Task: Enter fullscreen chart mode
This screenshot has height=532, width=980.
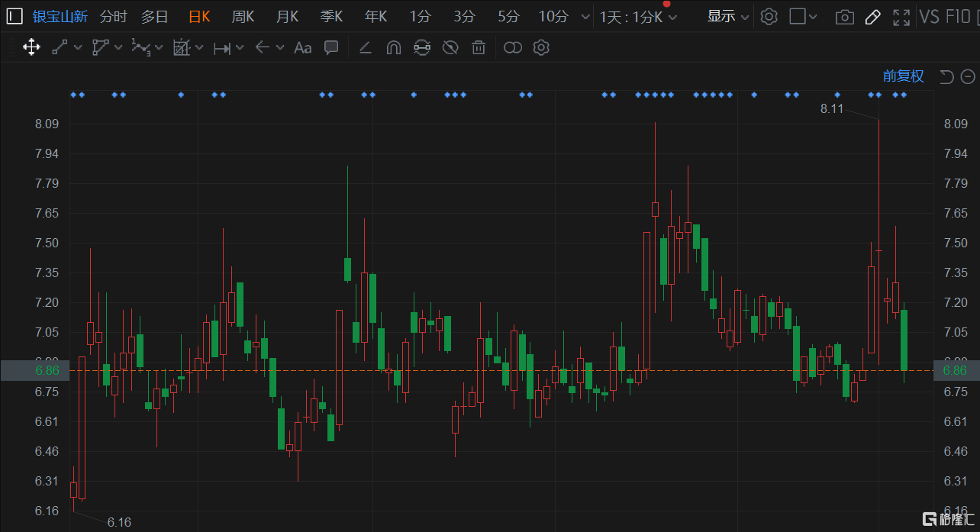Action: pyautogui.click(x=901, y=17)
